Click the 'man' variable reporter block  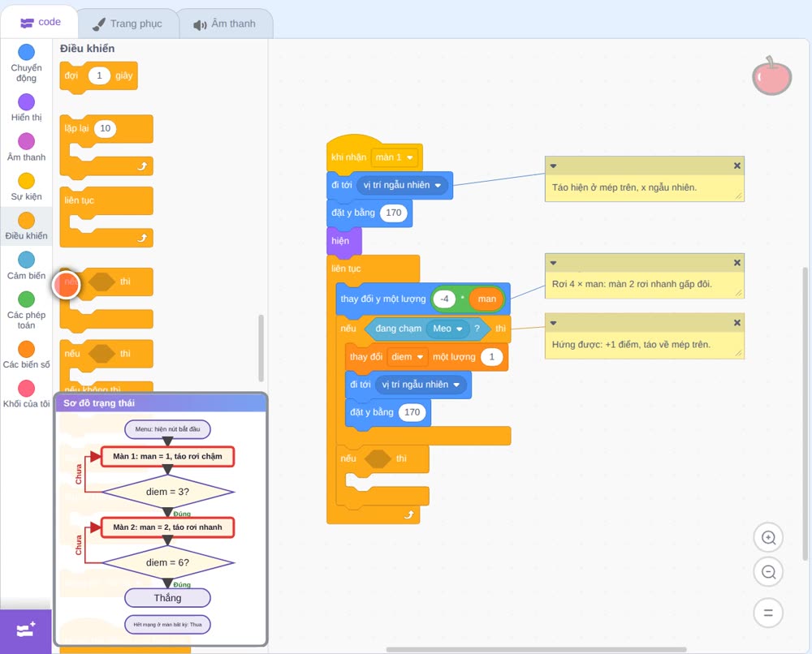tap(486, 299)
